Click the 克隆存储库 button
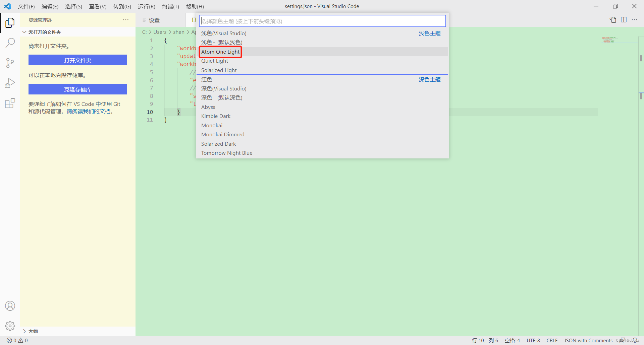644x345 pixels. [x=78, y=89]
